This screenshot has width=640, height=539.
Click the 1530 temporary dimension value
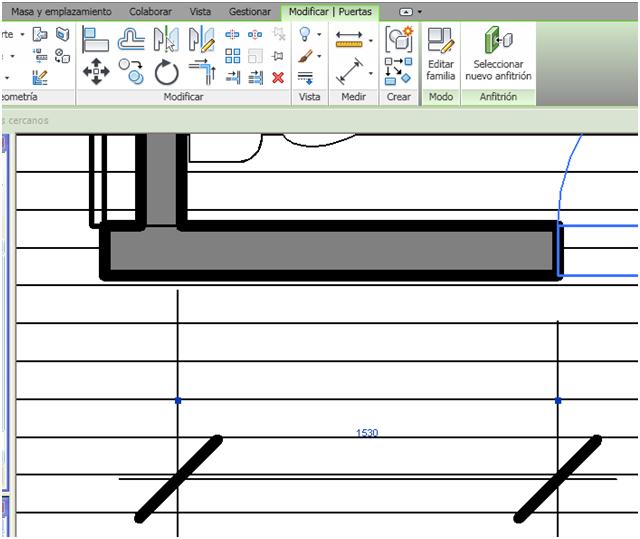(x=367, y=433)
